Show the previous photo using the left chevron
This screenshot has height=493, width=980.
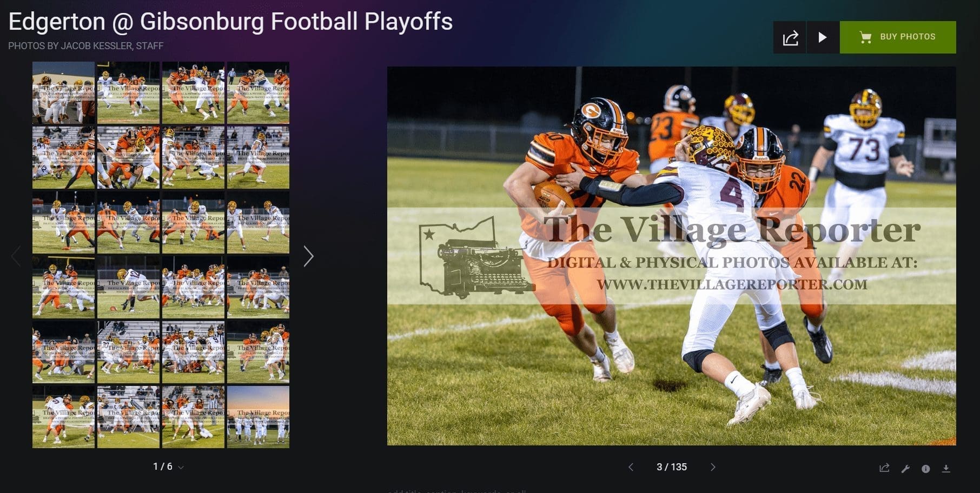coord(631,467)
